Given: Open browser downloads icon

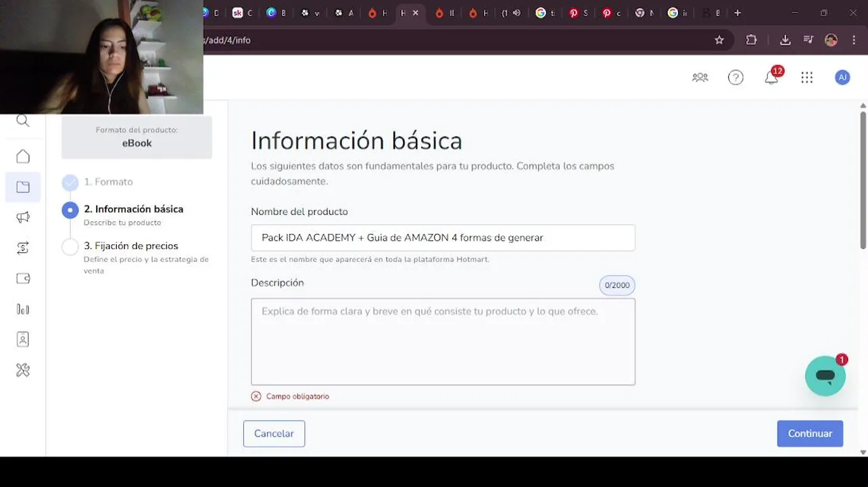Looking at the screenshot, I should pos(785,40).
